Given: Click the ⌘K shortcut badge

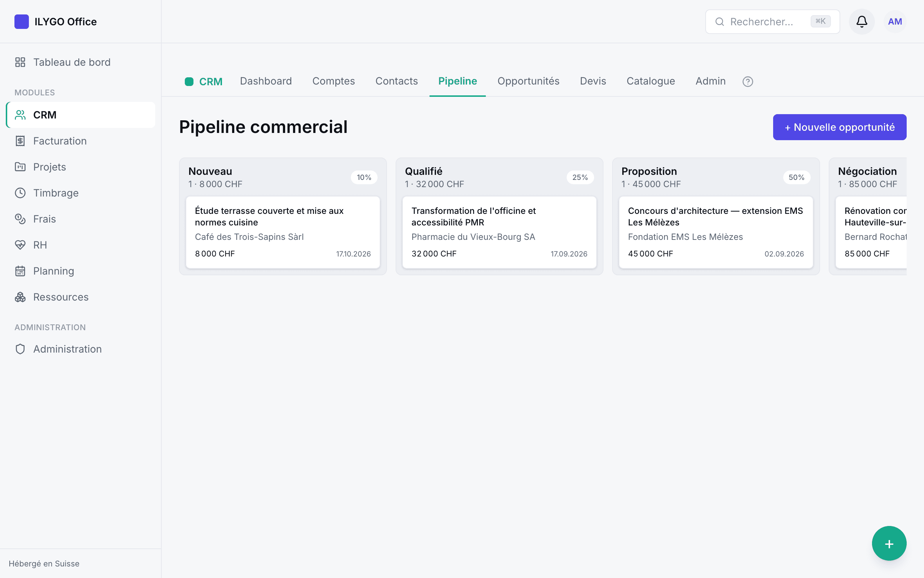Looking at the screenshot, I should (x=820, y=21).
